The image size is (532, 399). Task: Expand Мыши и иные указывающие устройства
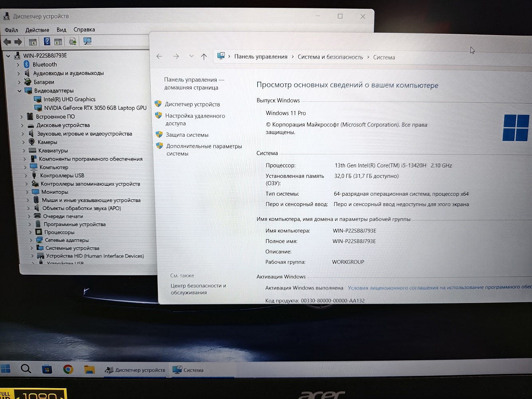(28, 200)
